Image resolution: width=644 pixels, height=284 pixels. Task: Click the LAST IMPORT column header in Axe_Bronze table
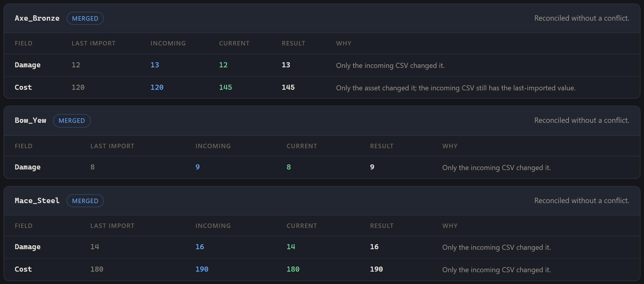click(x=93, y=43)
